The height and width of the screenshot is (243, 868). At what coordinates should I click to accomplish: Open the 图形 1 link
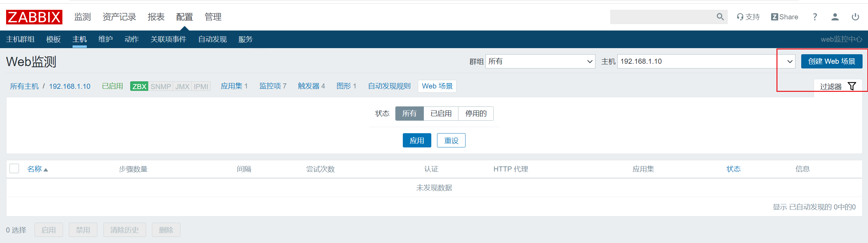[x=347, y=86]
